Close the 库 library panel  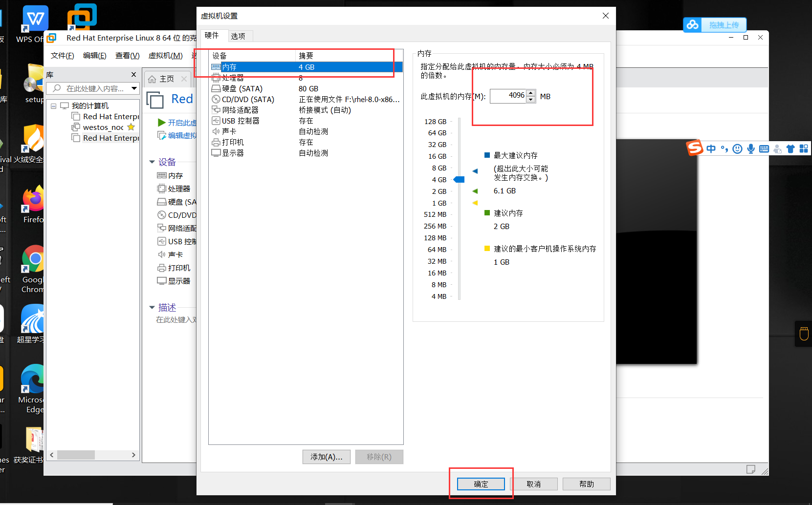point(133,74)
